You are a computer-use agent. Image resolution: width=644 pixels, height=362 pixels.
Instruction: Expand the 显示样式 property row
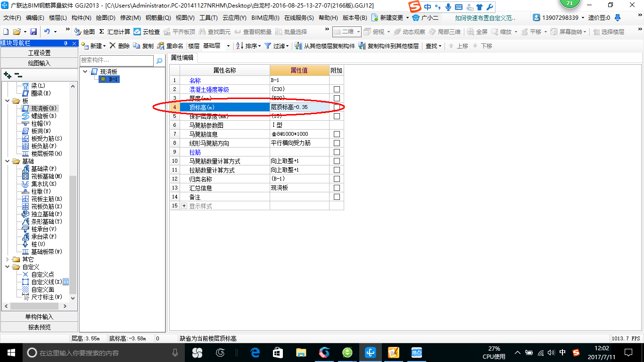[x=184, y=206]
